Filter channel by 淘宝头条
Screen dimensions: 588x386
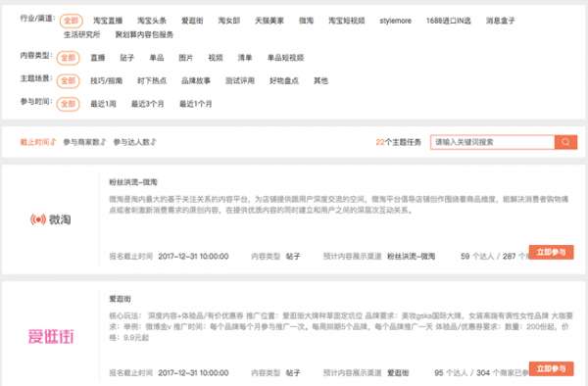pos(152,21)
